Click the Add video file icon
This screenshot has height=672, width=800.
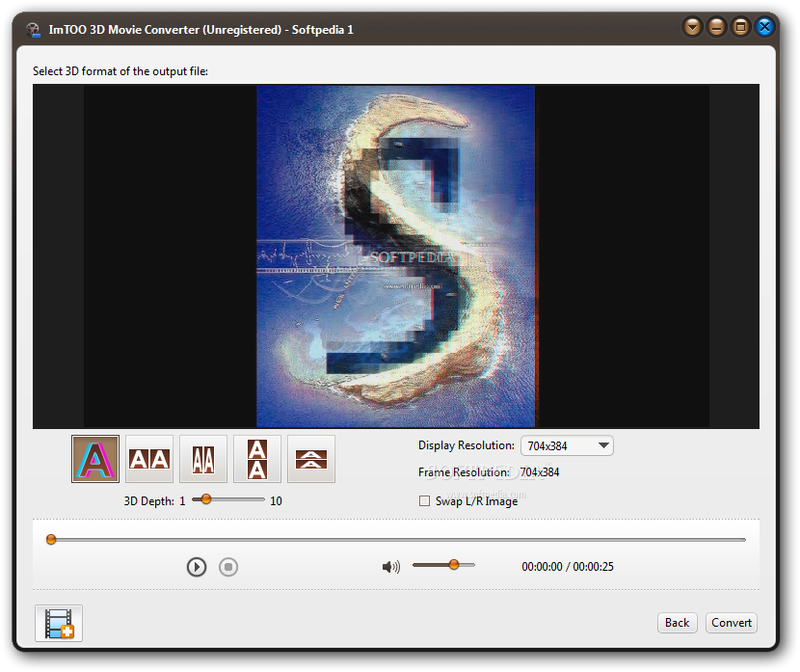(x=59, y=623)
